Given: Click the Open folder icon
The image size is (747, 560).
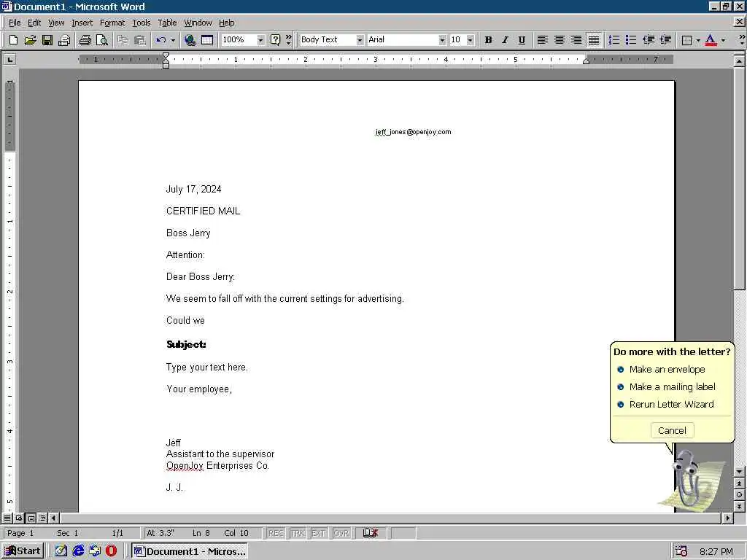Looking at the screenshot, I should point(30,40).
